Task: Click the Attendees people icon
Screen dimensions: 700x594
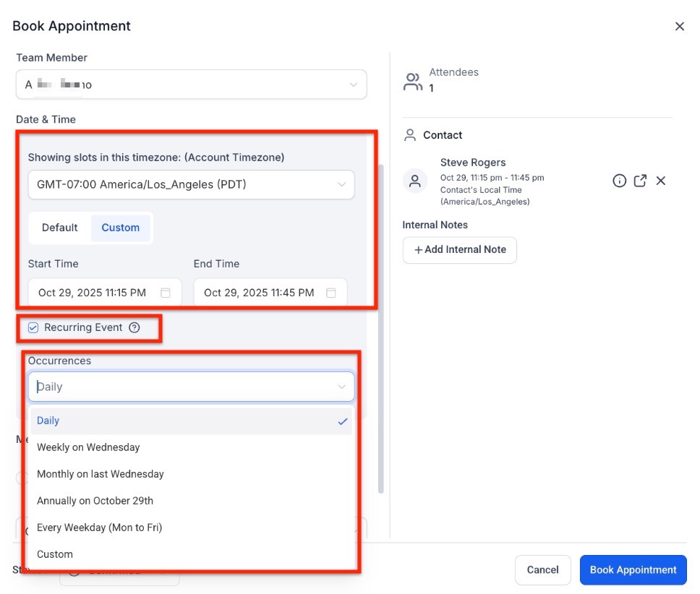Action: [x=413, y=81]
